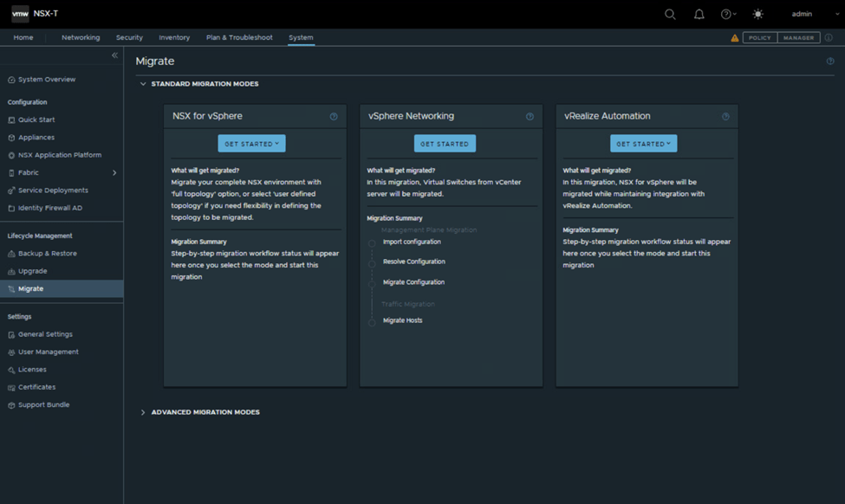The height and width of the screenshot is (504, 845).
Task: Open the notifications bell icon
Action: point(699,14)
